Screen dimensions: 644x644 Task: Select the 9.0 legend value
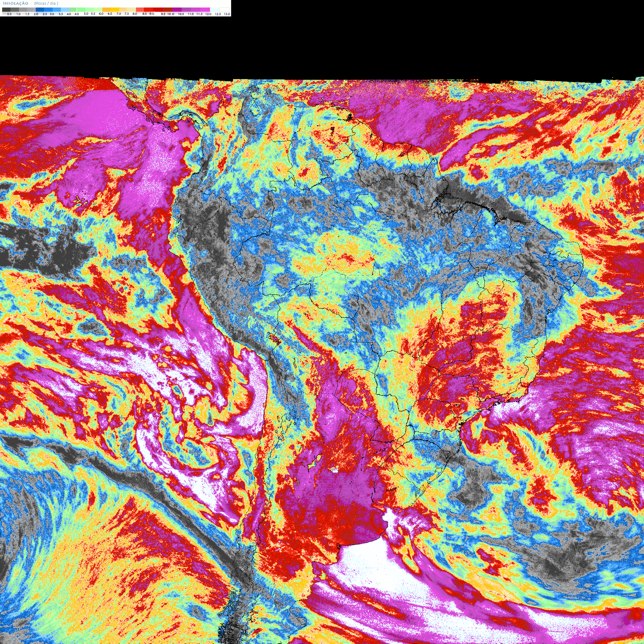coord(152,14)
